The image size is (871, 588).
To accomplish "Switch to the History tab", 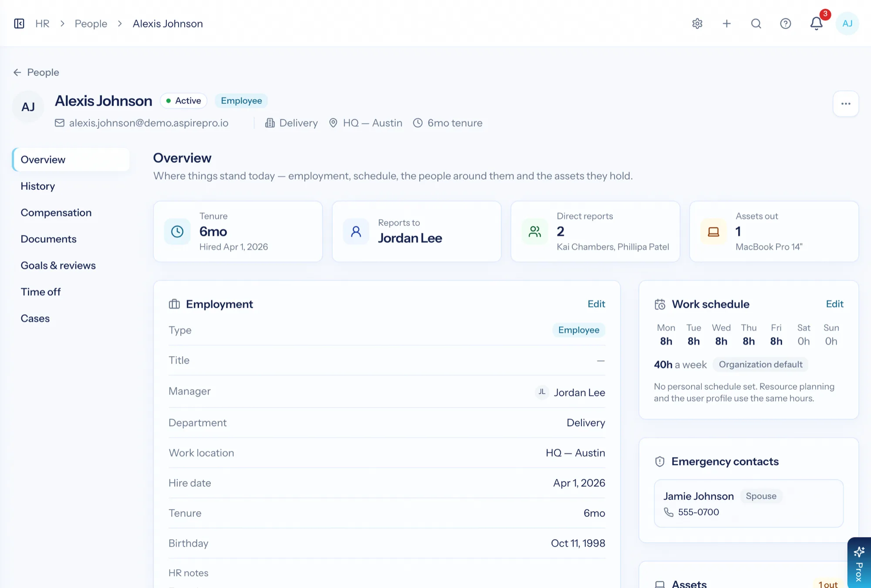I will (x=71, y=186).
